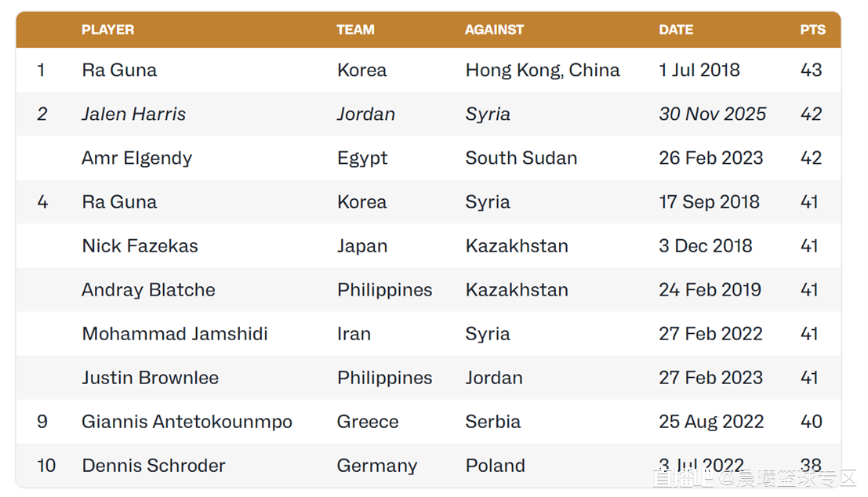Screen dimensions: 868x497
Task: Click the DATE column header
Action: click(676, 30)
